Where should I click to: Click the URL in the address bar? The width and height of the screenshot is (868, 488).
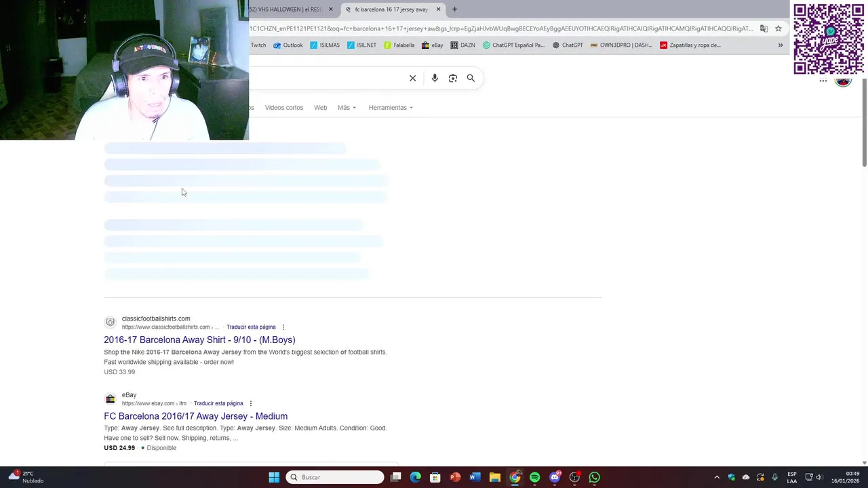[x=502, y=28]
